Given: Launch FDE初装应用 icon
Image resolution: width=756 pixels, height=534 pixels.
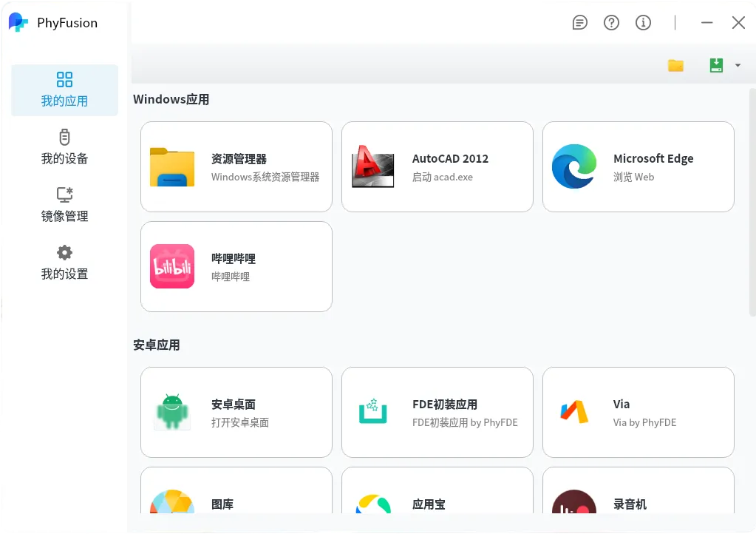Looking at the screenshot, I should click(x=372, y=411).
